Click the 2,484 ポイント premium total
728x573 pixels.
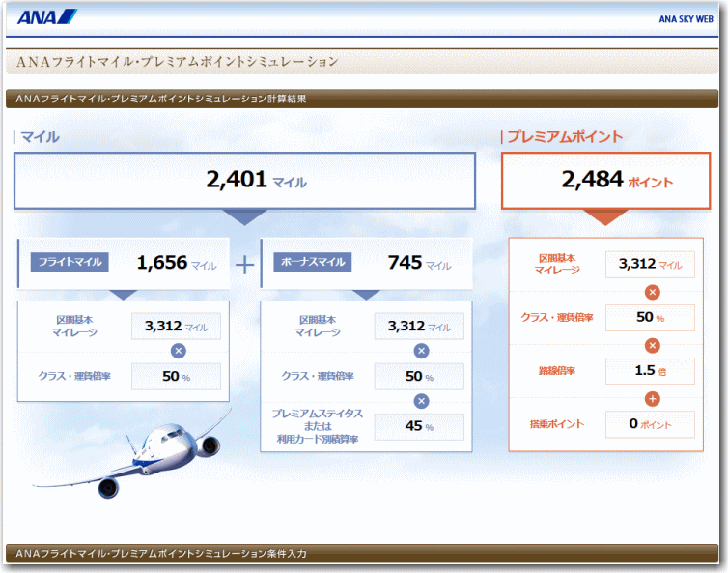coord(617,180)
